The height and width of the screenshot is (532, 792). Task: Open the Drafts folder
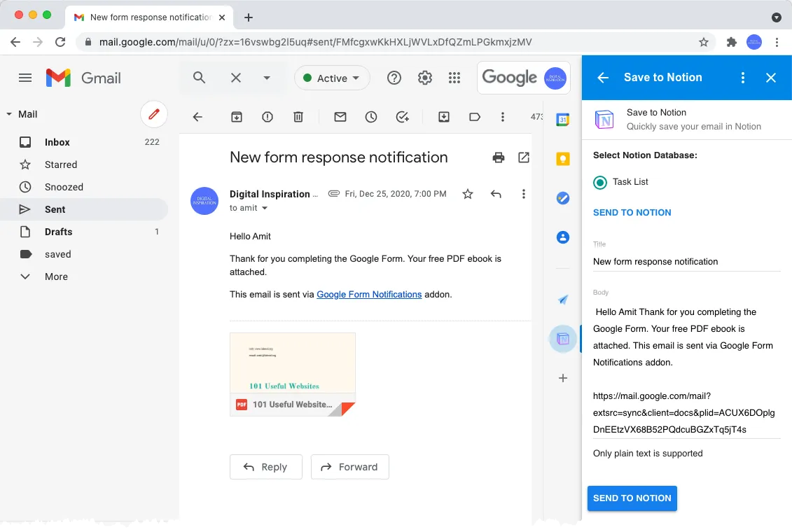coord(58,232)
